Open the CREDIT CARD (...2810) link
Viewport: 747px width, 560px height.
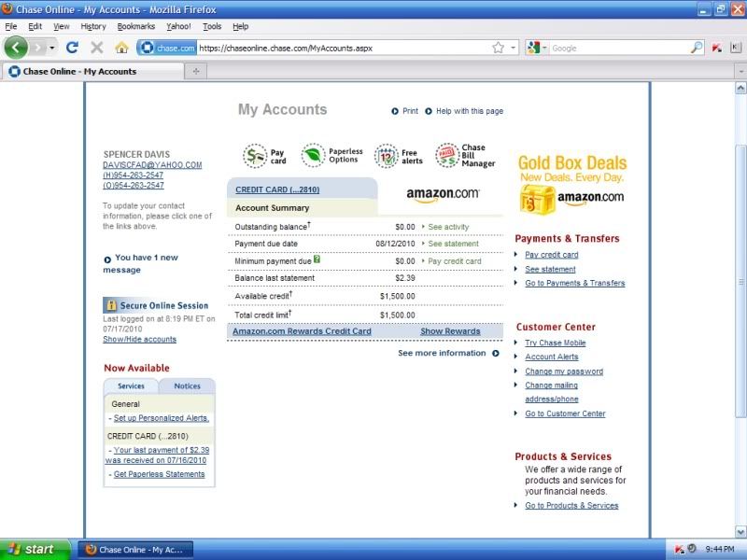[277, 189]
